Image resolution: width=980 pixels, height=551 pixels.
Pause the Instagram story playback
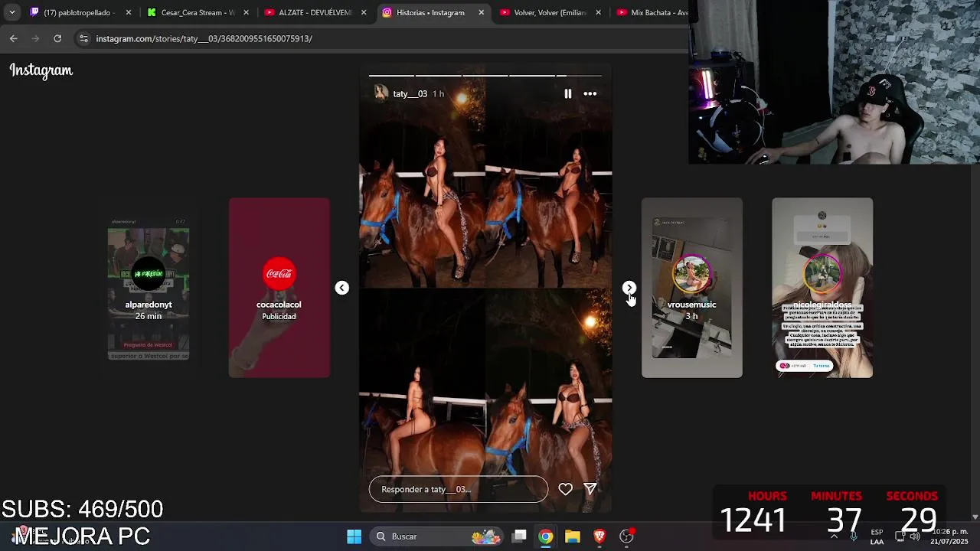point(567,93)
